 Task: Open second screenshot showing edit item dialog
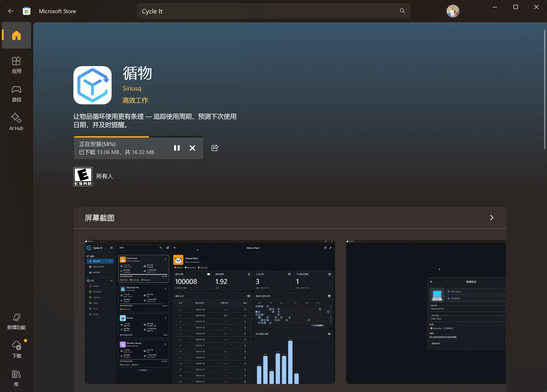tap(426, 312)
